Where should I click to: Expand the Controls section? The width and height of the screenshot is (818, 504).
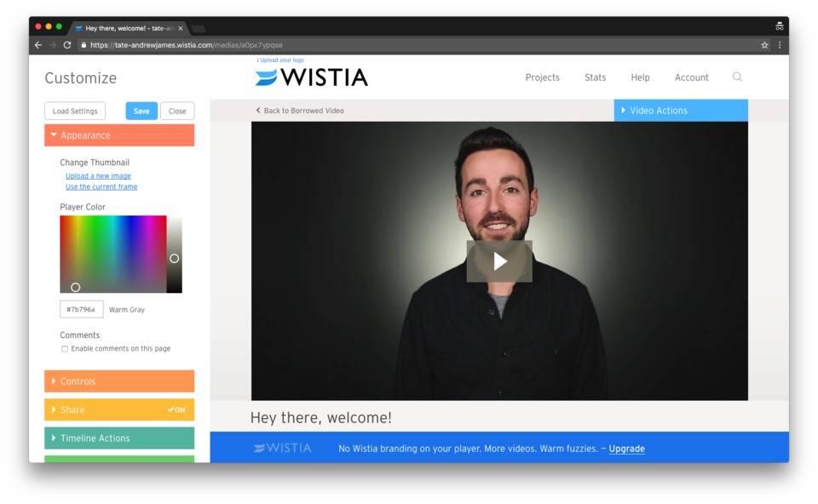(119, 381)
